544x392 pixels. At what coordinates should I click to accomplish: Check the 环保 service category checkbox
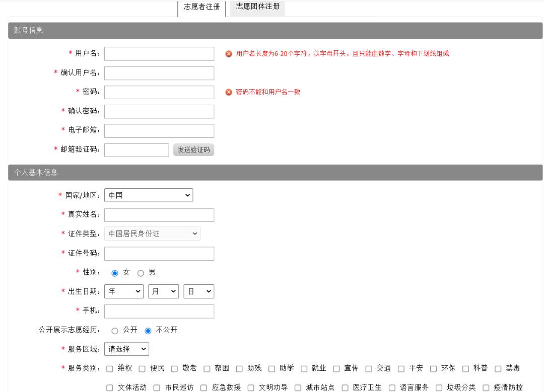(x=433, y=368)
